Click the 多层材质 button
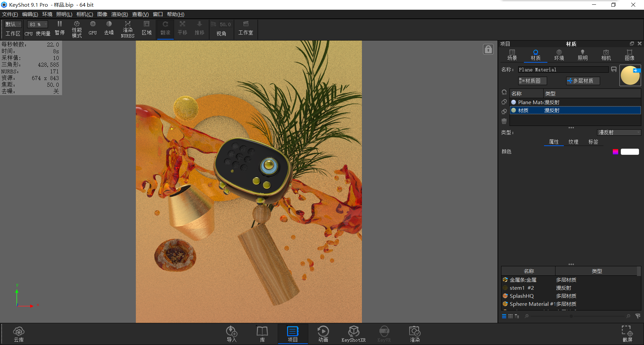644x345 pixels. pyautogui.click(x=583, y=80)
